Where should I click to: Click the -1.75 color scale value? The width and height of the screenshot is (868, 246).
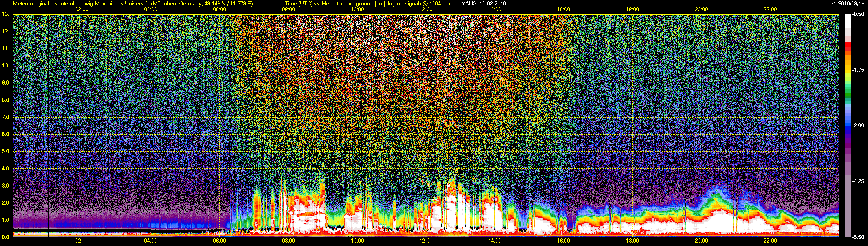tap(858, 70)
